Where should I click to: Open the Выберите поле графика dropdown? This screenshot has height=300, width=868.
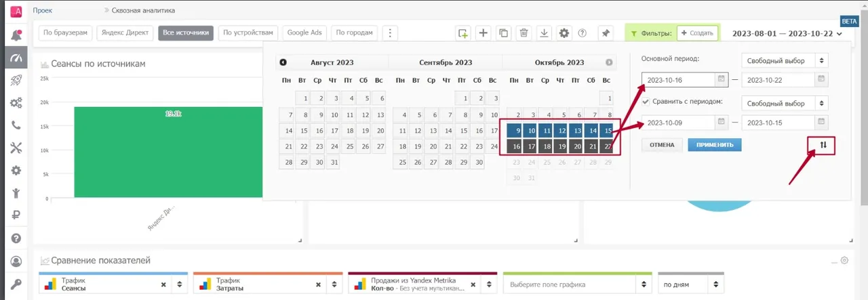point(578,284)
